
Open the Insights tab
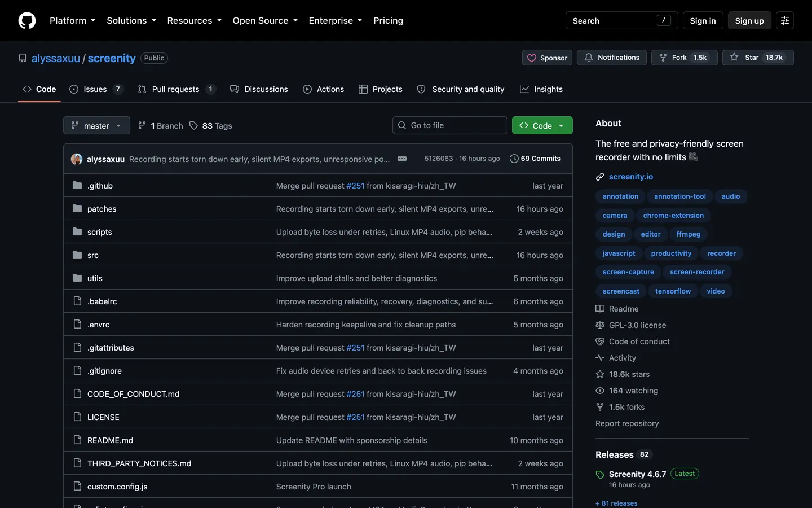click(x=541, y=89)
